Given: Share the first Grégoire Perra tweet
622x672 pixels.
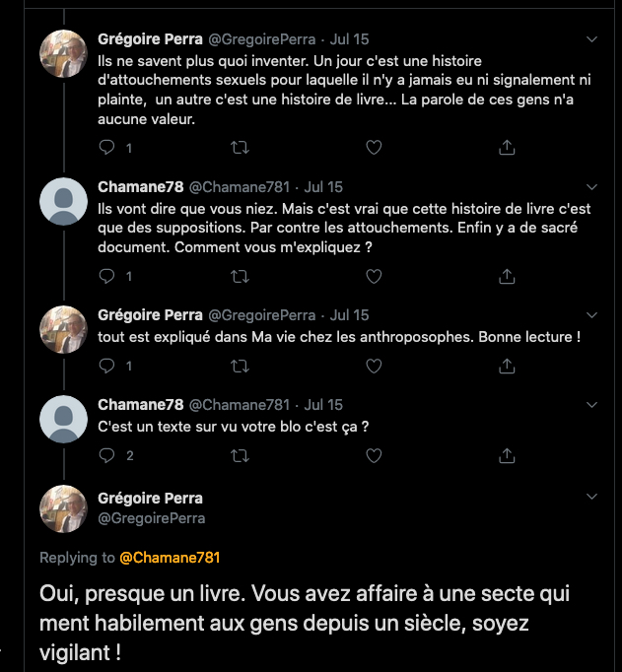Looking at the screenshot, I should (x=507, y=148).
